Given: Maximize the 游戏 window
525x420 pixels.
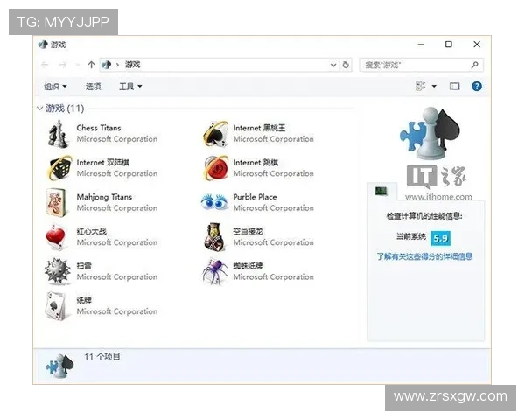Looking at the screenshot, I should pyautogui.click(x=449, y=45).
